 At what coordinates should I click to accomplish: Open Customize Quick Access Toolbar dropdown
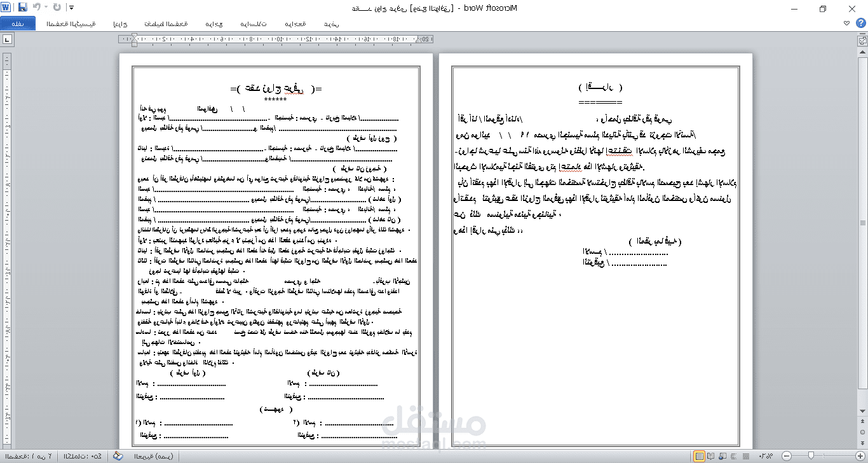70,8
